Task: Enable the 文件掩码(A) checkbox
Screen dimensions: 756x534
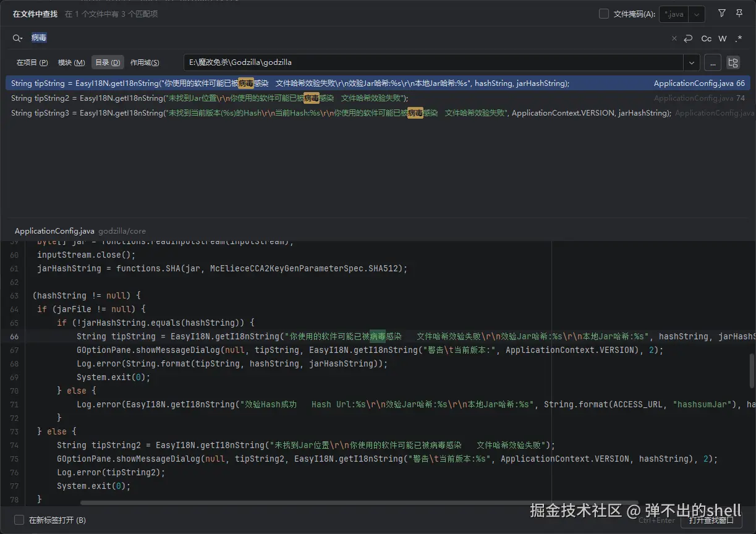Action: [604, 14]
